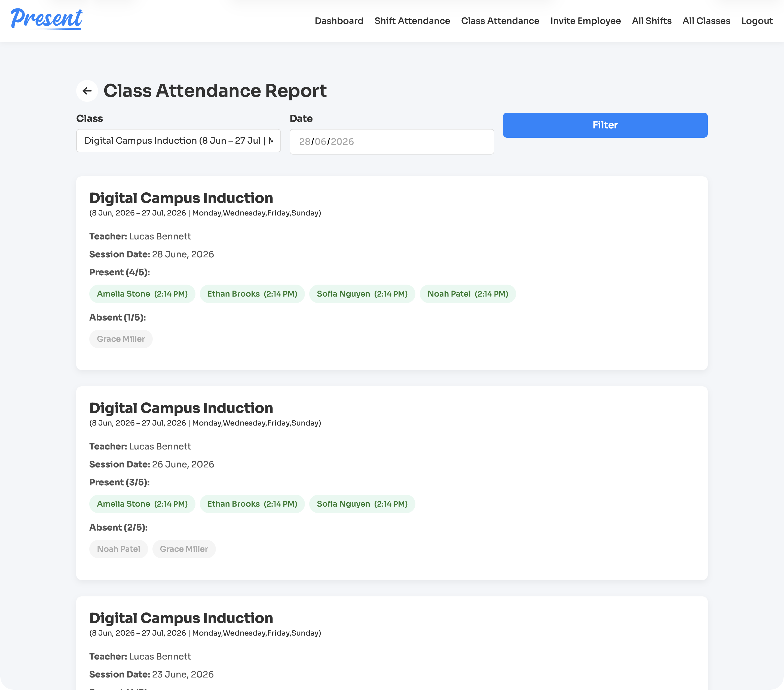Apply the Filter button

605,125
